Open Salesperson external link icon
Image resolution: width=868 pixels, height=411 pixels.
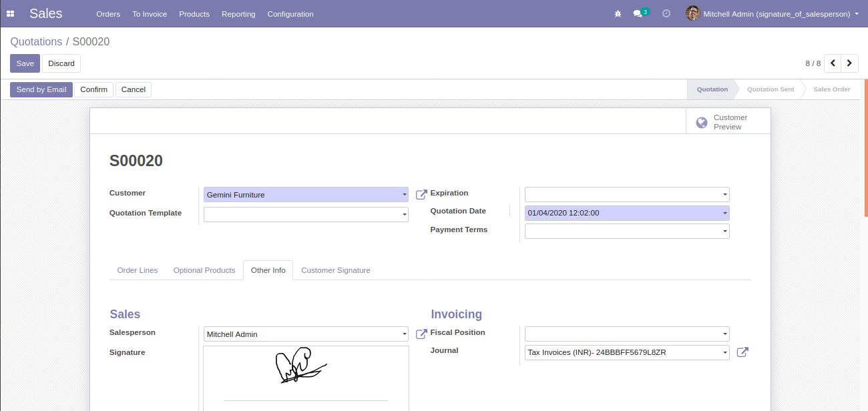[x=421, y=334]
